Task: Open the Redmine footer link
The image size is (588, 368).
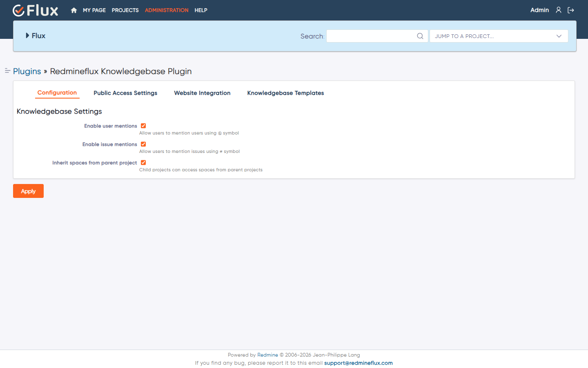Action: point(267,355)
